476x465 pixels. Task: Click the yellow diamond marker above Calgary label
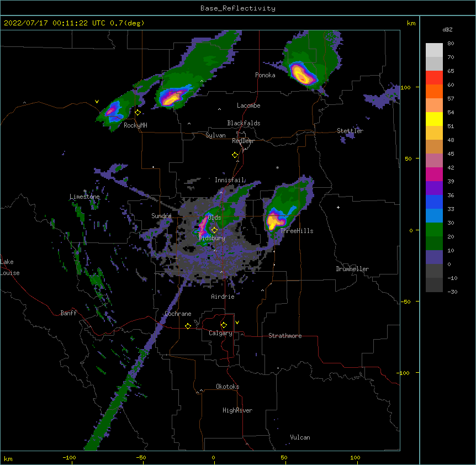(x=224, y=325)
